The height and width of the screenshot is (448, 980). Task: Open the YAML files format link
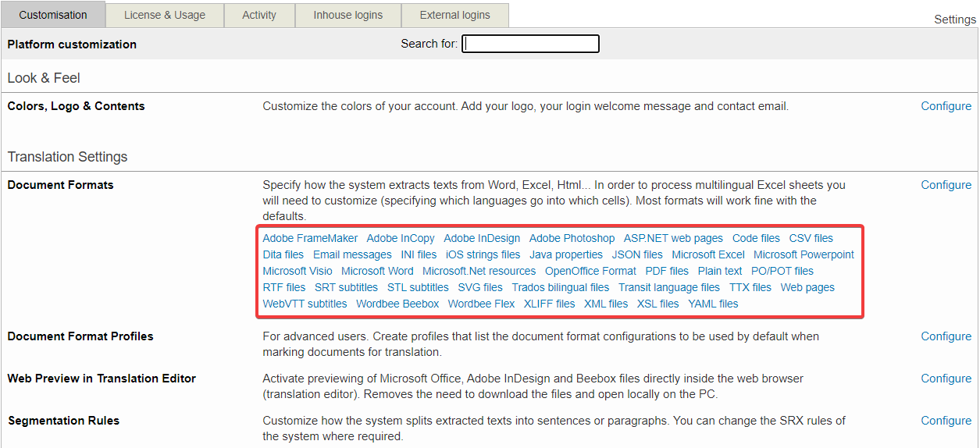tap(713, 304)
